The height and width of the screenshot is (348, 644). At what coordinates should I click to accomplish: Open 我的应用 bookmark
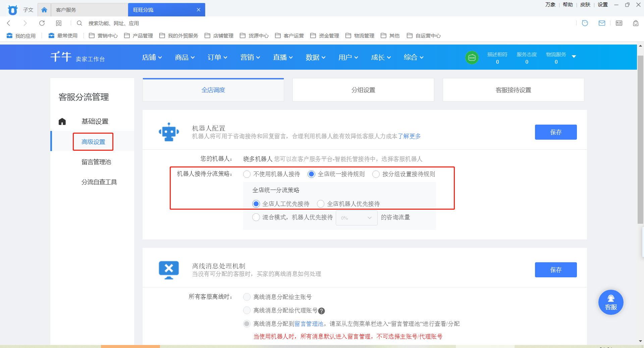21,36
